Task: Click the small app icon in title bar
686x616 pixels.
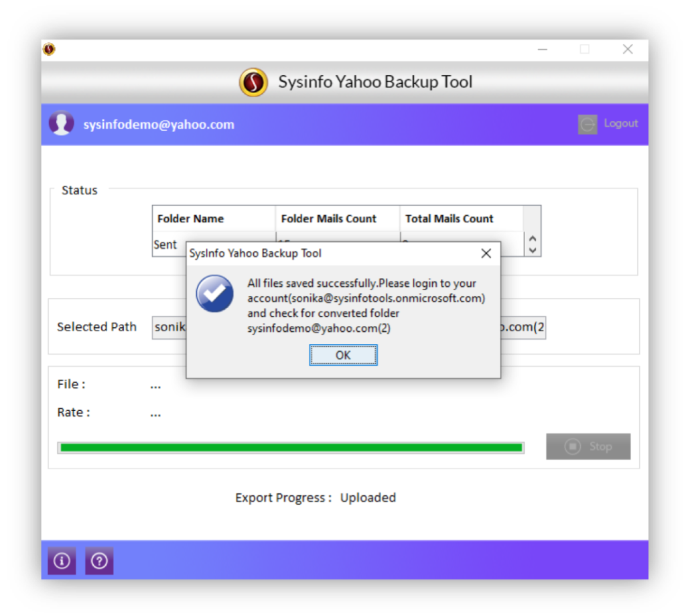Action: pyautogui.click(x=49, y=49)
